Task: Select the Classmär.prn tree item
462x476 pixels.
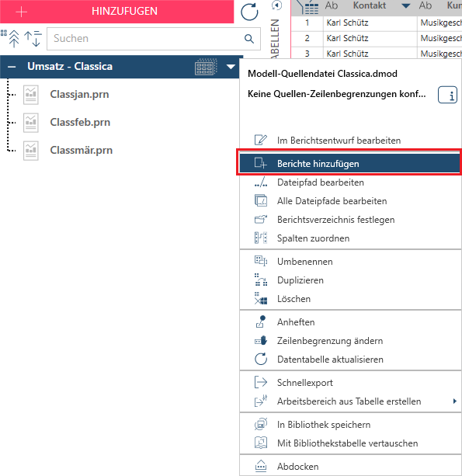Action: coord(81,151)
